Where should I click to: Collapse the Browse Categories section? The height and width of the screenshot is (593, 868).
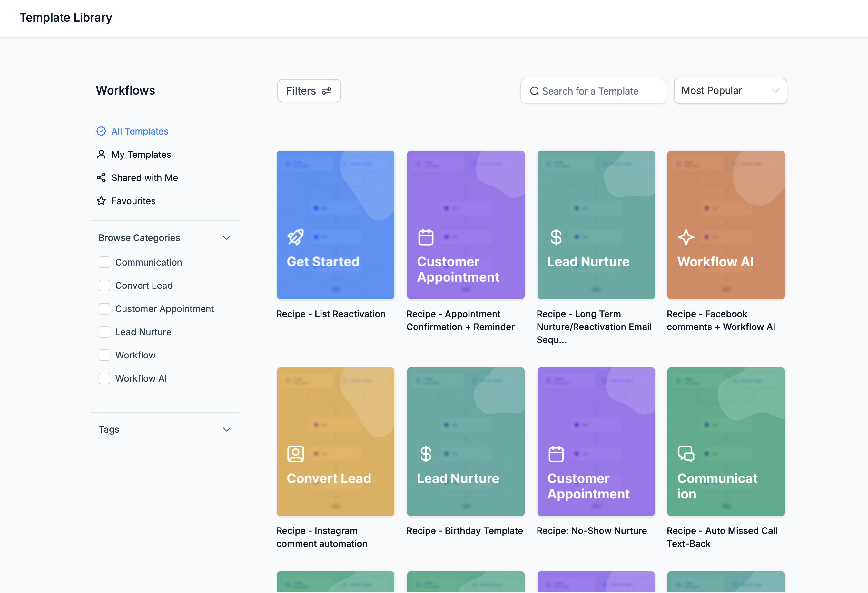pyautogui.click(x=227, y=238)
